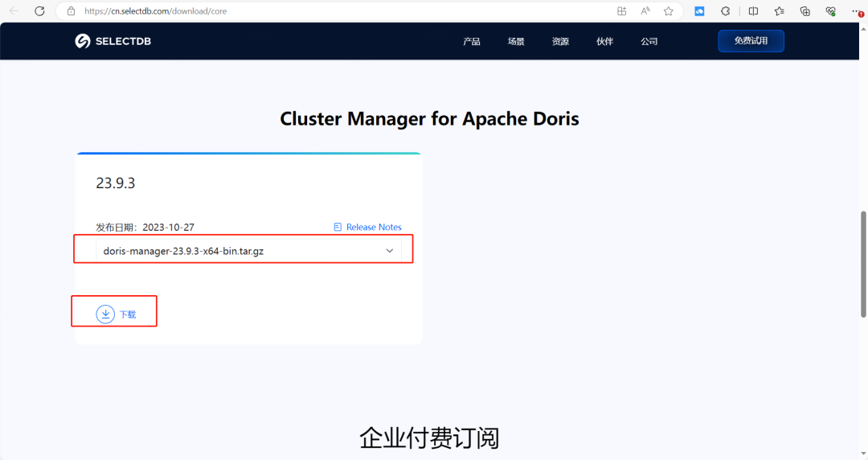The image size is (868, 460).
Task: Click the Release Notes document icon
Action: coord(338,228)
